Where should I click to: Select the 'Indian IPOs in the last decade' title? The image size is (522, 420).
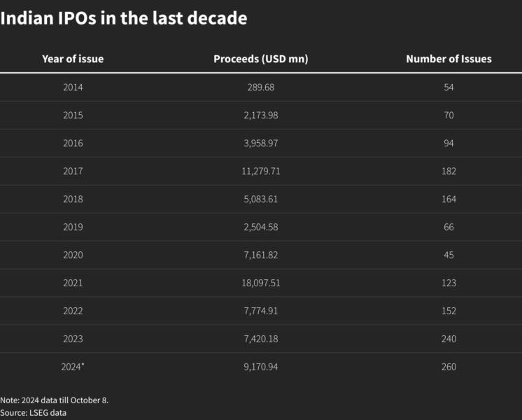click(124, 19)
